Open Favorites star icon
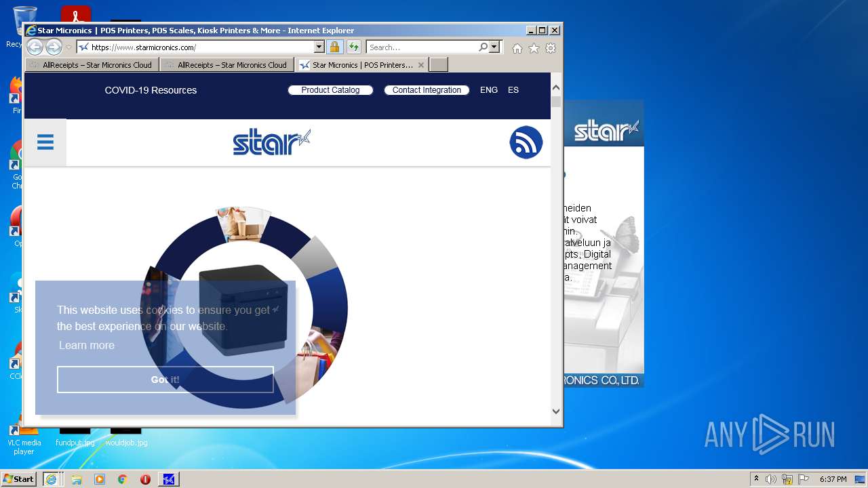Viewport: 868px width, 488px height. (x=534, y=48)
